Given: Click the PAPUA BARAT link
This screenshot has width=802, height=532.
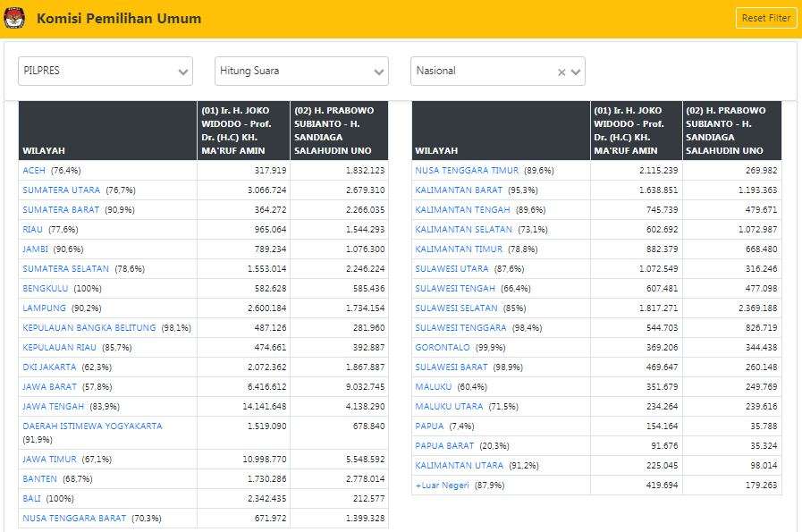Looking at the screenshot, I should 444,445.
